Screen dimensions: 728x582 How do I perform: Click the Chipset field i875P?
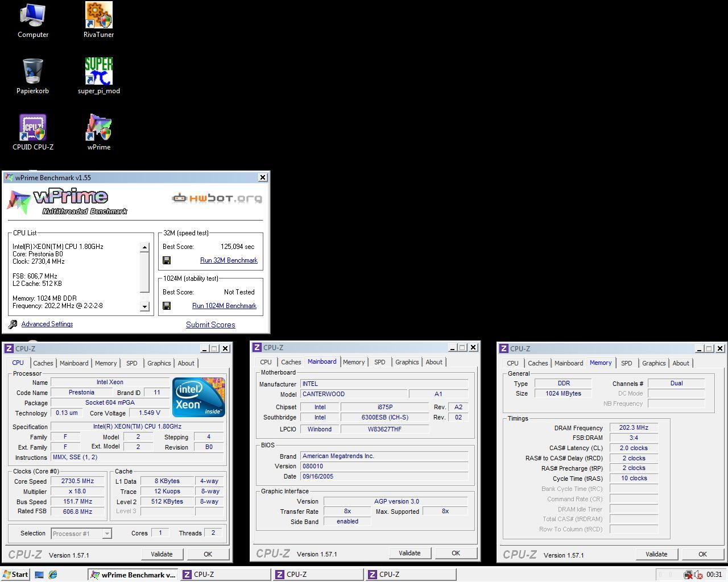[x=384, y=407]
